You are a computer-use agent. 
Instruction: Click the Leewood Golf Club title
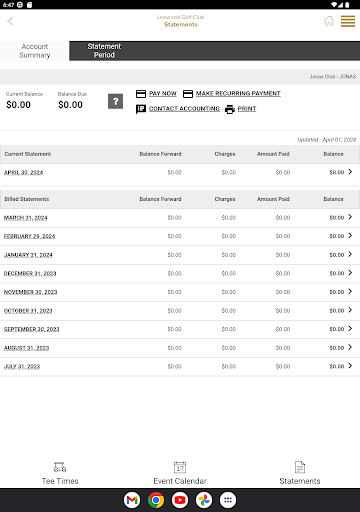pos(180,17)
